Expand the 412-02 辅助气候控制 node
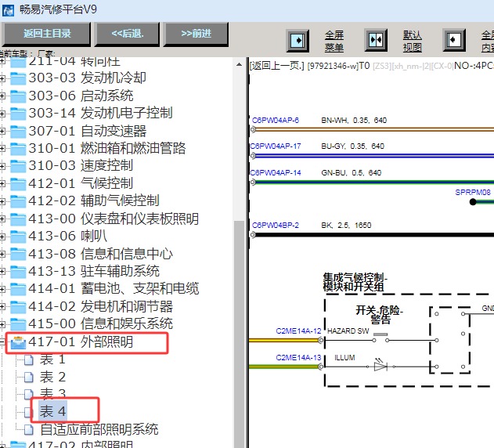The width and height of the screenshot is (494, 448). (2, 201)
